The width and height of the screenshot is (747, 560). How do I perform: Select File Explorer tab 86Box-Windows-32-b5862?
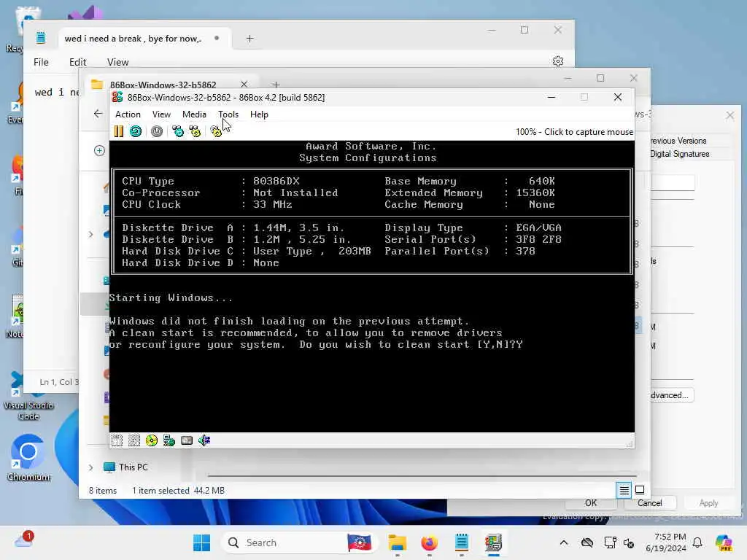(x=163, y=85)
